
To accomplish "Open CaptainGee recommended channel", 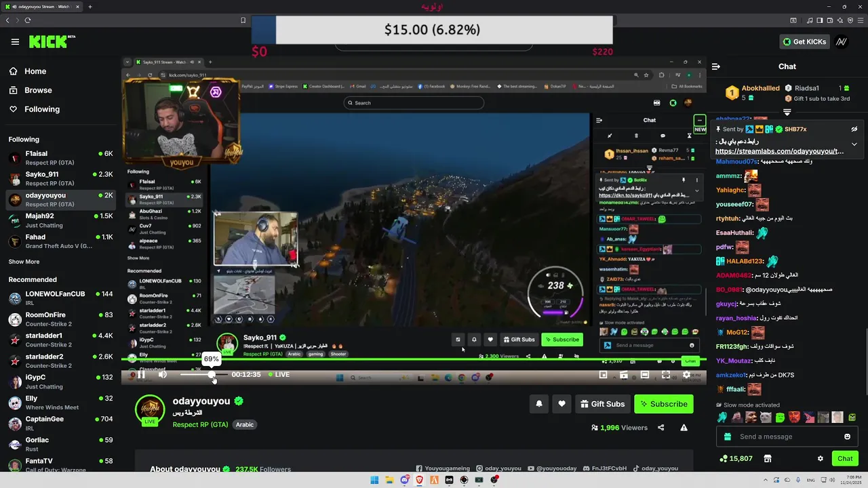I will pos(60,423).
